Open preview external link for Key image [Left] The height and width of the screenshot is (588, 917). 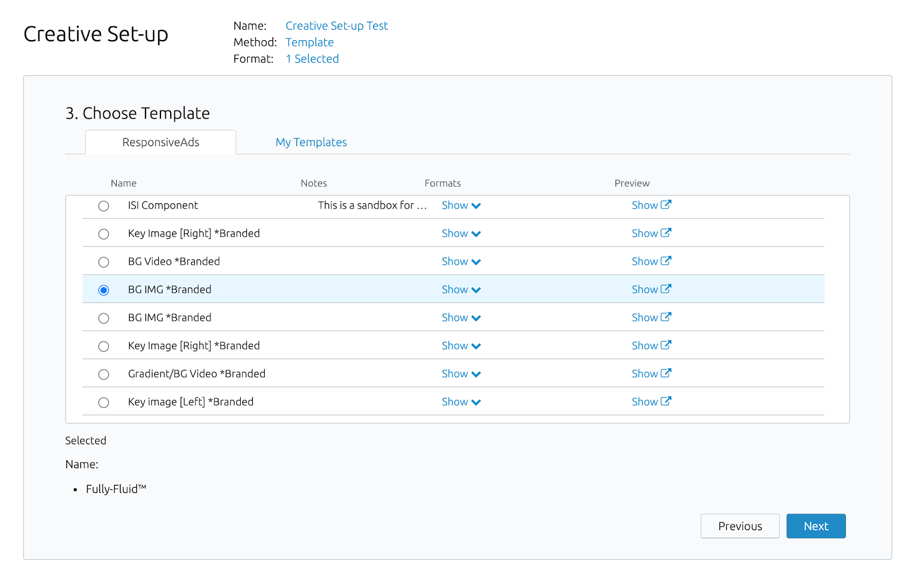click(651, 402)
